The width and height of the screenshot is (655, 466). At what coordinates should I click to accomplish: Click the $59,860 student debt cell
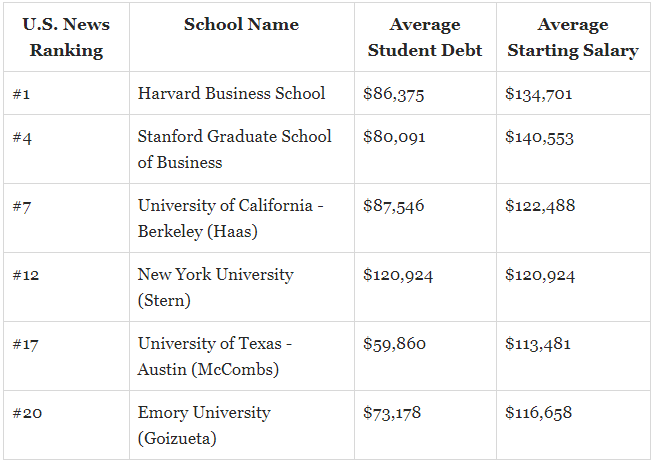pos(394,344)
